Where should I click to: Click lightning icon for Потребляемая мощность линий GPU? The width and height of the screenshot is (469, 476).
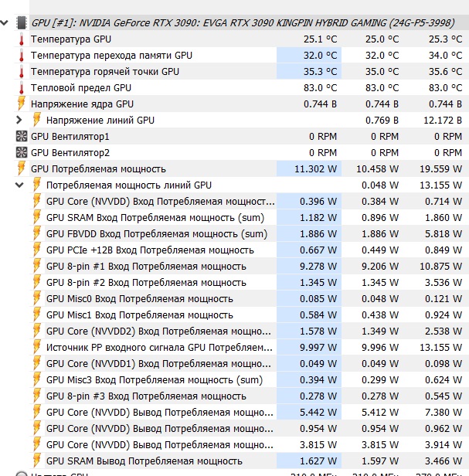coord(37,185)
